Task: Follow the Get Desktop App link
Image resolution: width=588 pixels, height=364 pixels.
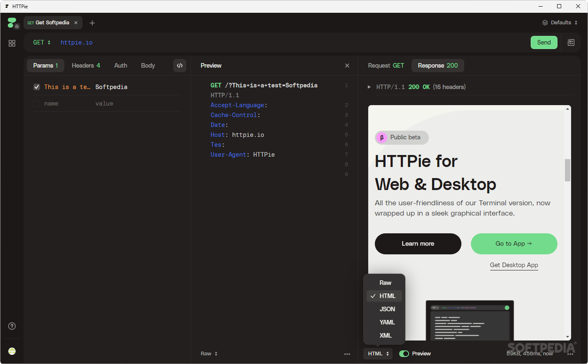Action: pyautogui.click(x=514, y=265)
